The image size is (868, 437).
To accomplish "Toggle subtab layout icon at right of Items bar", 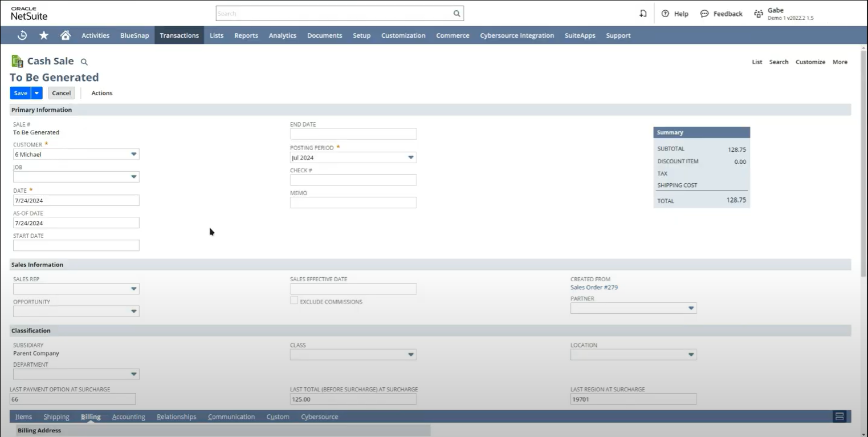I will [x=840, y=416].
